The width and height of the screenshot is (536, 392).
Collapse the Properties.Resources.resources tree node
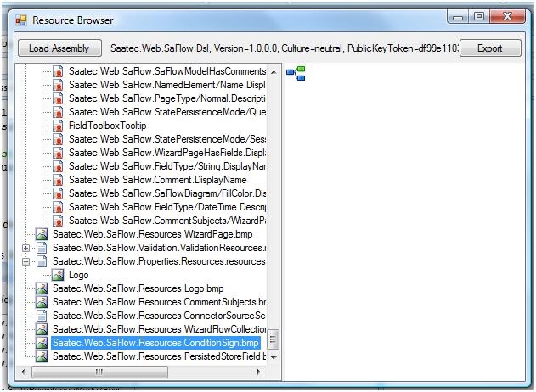click(26, 262)
